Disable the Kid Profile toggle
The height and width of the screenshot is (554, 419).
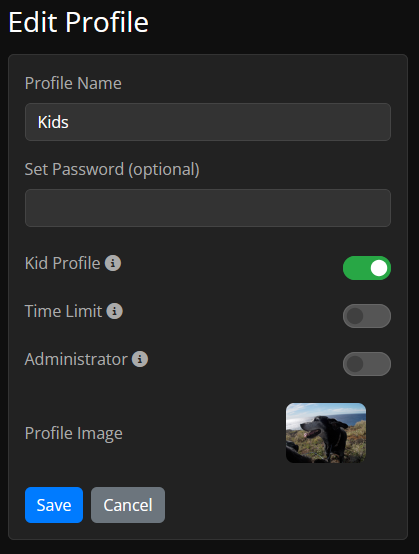tap(367, 268)
